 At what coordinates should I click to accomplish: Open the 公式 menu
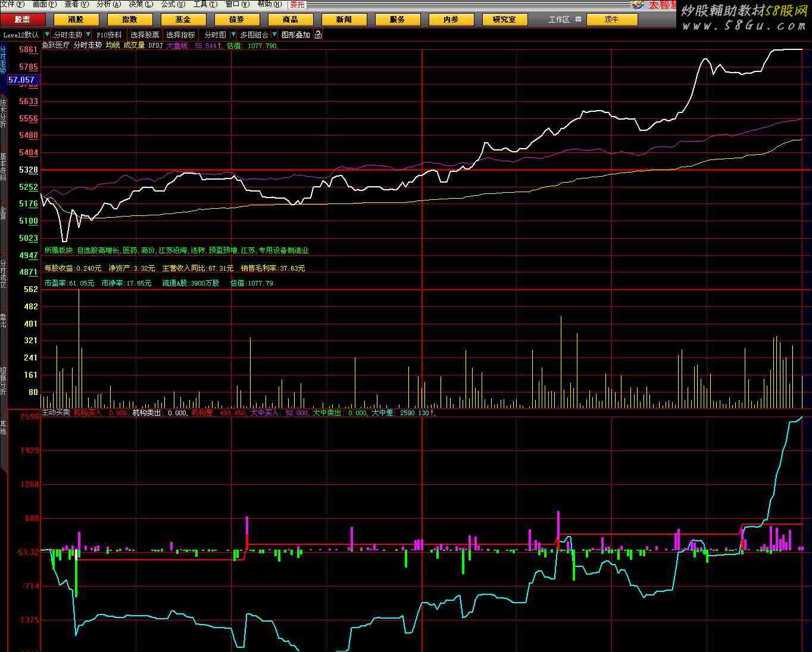pyautogui.click(x=173, y=4)
